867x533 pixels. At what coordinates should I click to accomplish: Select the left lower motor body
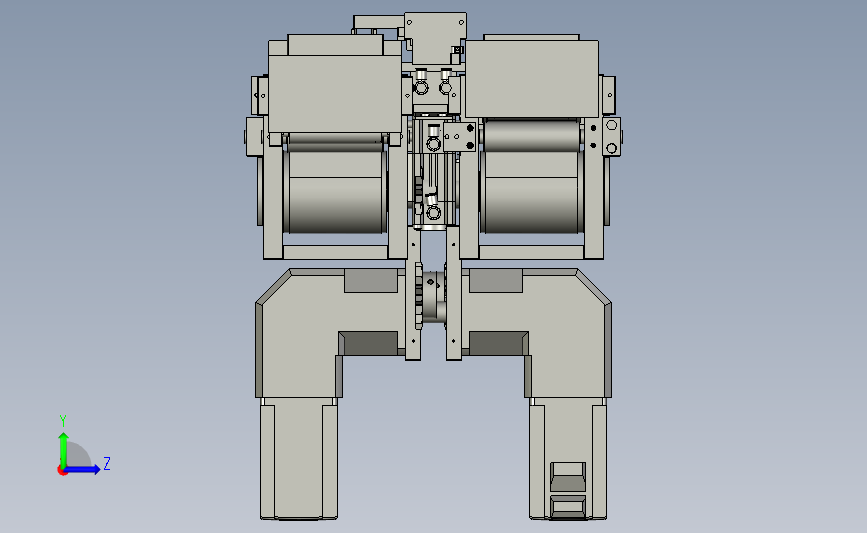tap(299, 459)
